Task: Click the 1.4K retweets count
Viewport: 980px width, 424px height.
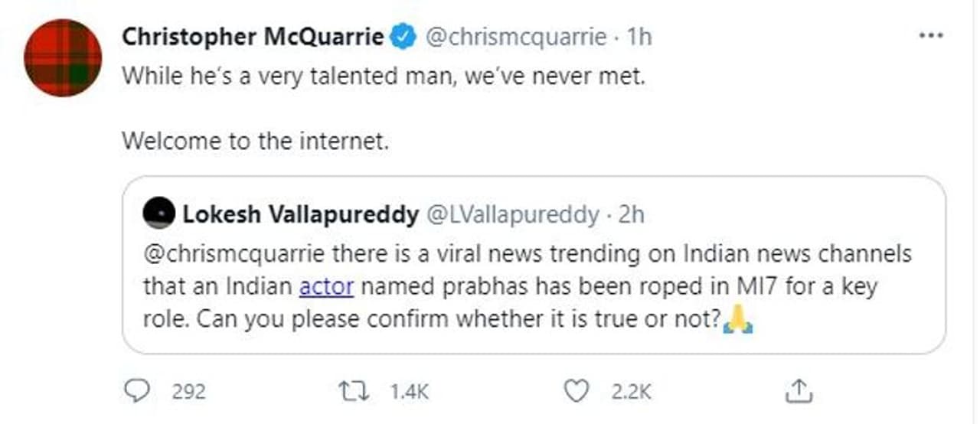Action: pyautogui.click(x=410, y=392)
